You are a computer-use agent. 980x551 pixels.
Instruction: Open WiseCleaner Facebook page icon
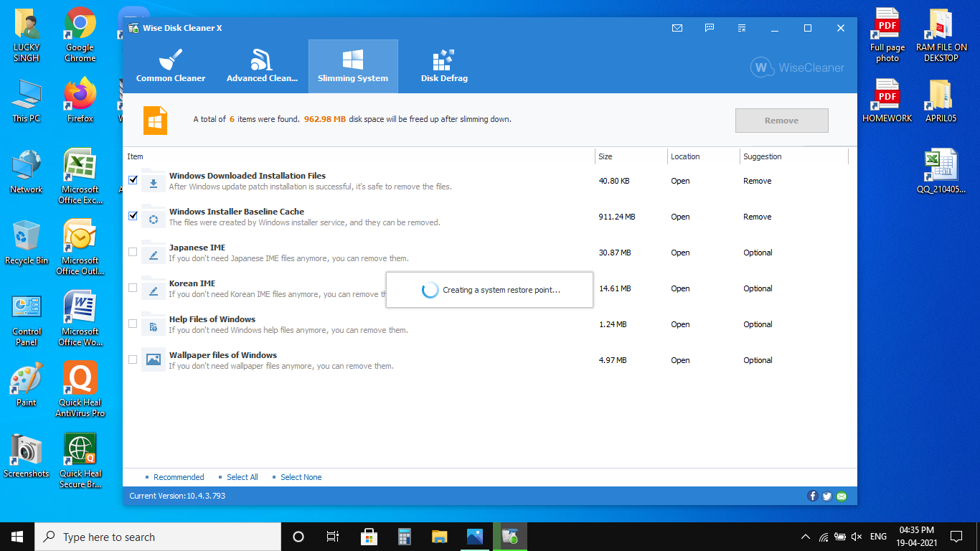tap(813, 496)
